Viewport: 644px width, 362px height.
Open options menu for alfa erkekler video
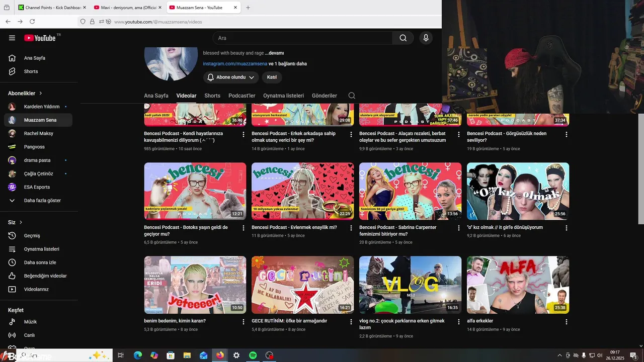(567, 321)
